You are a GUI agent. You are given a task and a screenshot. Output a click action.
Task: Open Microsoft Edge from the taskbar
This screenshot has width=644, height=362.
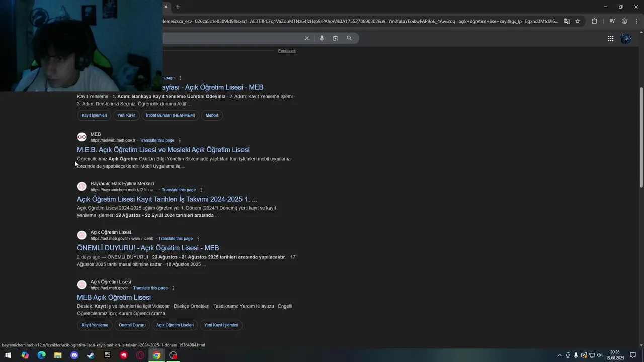pyautogui.click(x=41, y=355)
